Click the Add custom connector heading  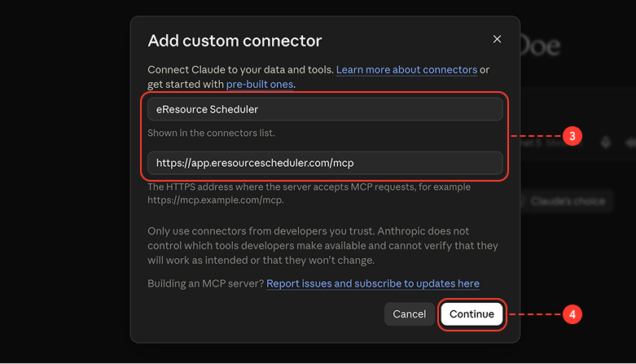(x=235, y=41)
